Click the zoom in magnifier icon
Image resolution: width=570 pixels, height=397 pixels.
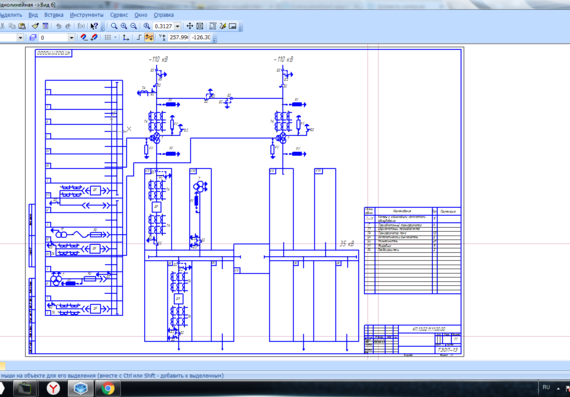point(124,26)
